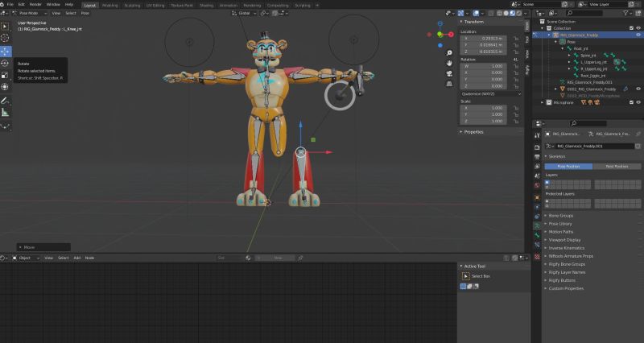Click the Rest Position button

click(x=617, y=167)
